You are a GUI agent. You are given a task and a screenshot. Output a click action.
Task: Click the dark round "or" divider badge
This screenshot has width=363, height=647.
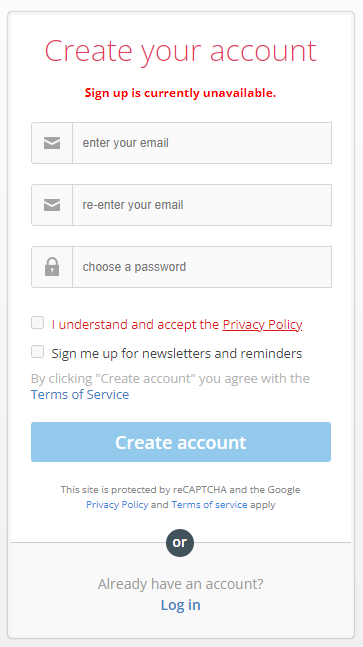click(x=180, y=543)
